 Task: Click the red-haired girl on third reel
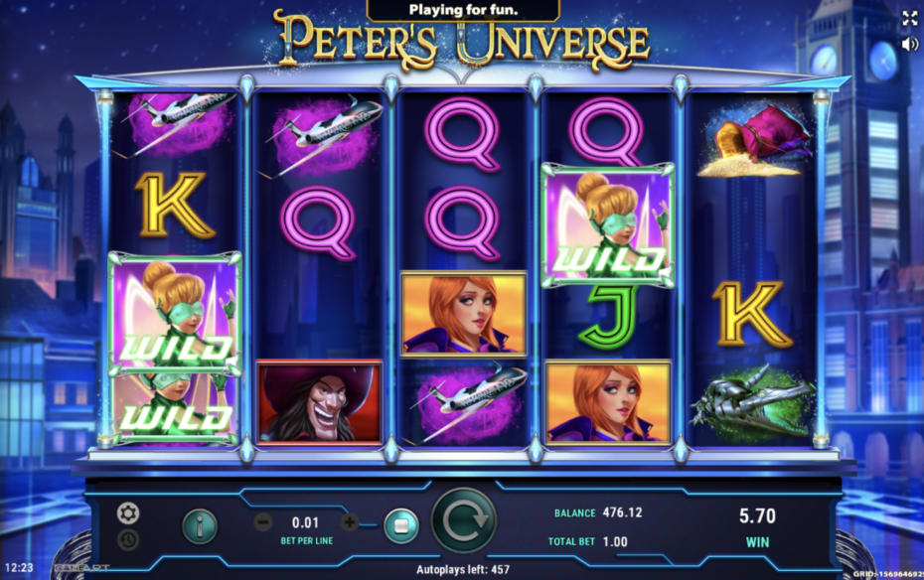[x=464, y=314]
